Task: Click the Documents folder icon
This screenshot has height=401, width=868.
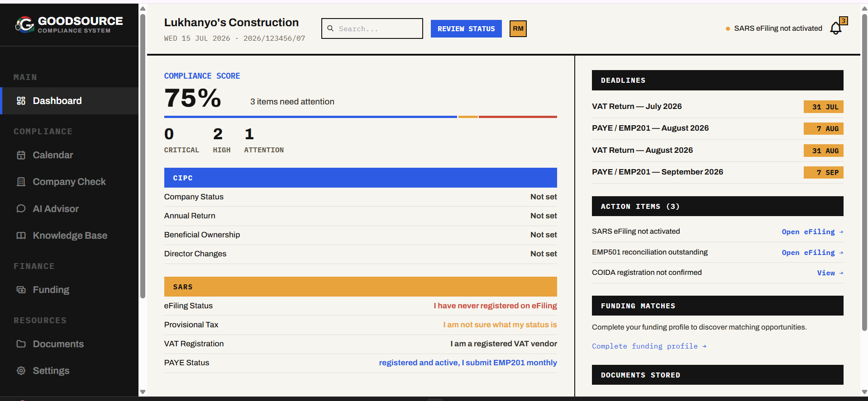Action: (21, 344)
